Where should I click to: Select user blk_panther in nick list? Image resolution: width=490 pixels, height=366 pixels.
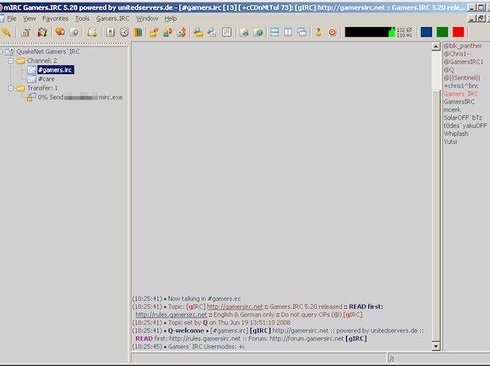463,46
